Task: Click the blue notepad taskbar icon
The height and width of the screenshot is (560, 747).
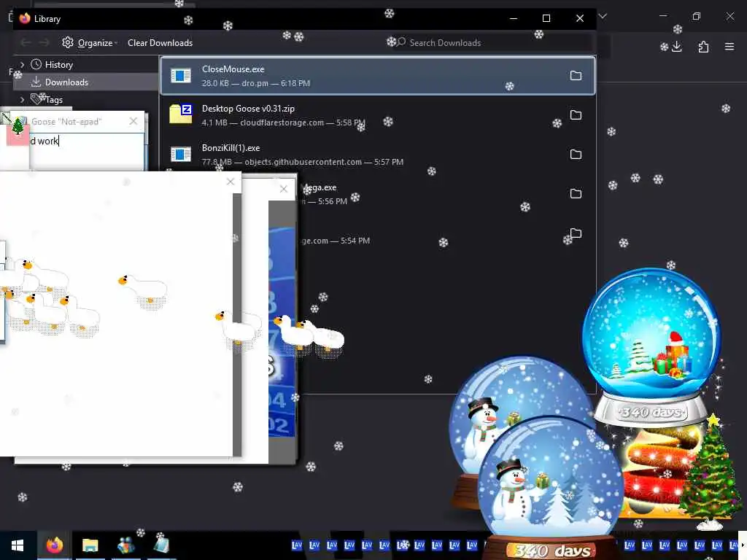Action: coord(161,545)
